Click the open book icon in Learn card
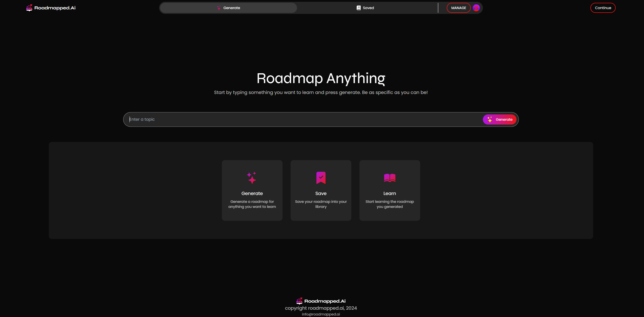This screenshot has width=644, height=317. point(390,178)
